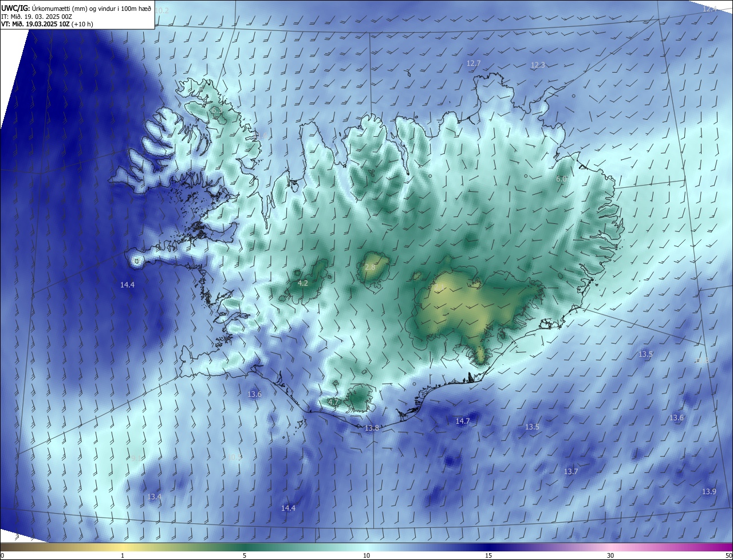This screenshot has width=733, height=560.
Task: Click the 13.8 value on the south coast
Action: [372, 428]
